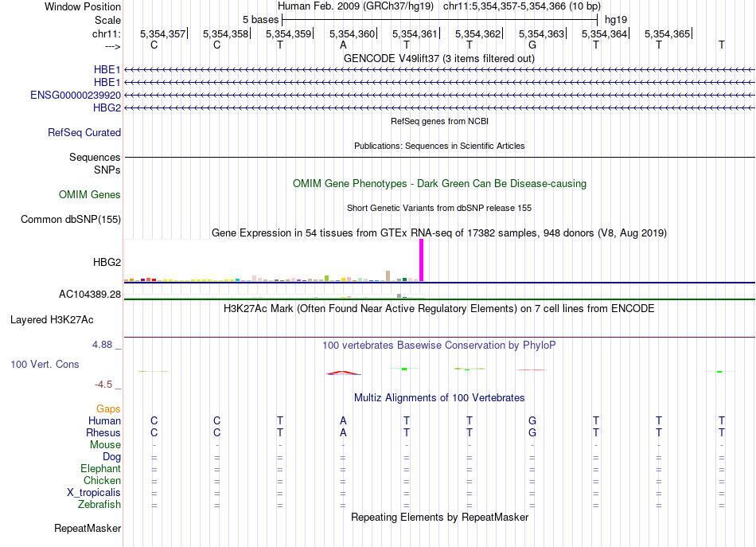Select the Chicken alignment row label
756x547 pixels.
point(102,480)
